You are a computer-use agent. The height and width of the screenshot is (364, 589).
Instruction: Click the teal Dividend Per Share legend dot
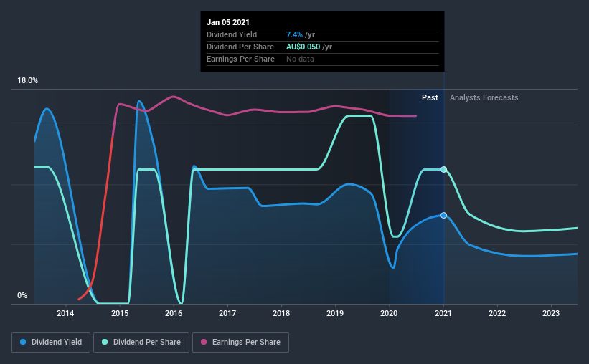point(105,342)
